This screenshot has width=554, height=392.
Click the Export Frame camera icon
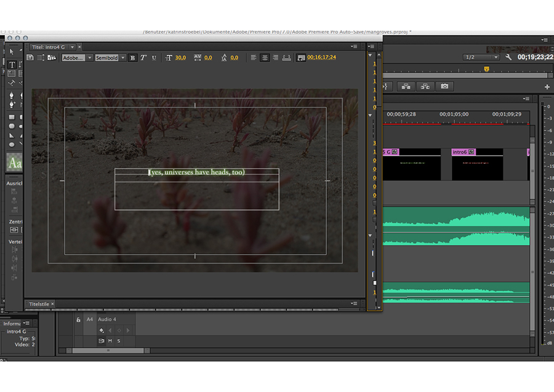point(444,87)
